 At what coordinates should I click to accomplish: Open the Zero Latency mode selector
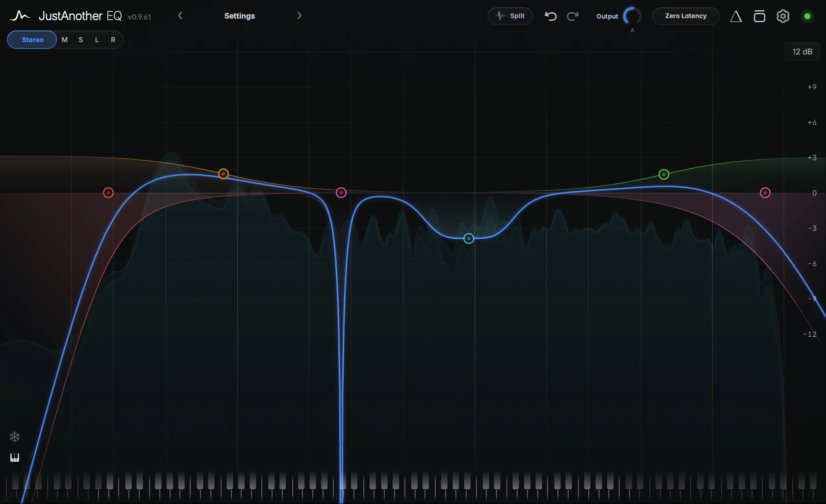click(686, 16)
